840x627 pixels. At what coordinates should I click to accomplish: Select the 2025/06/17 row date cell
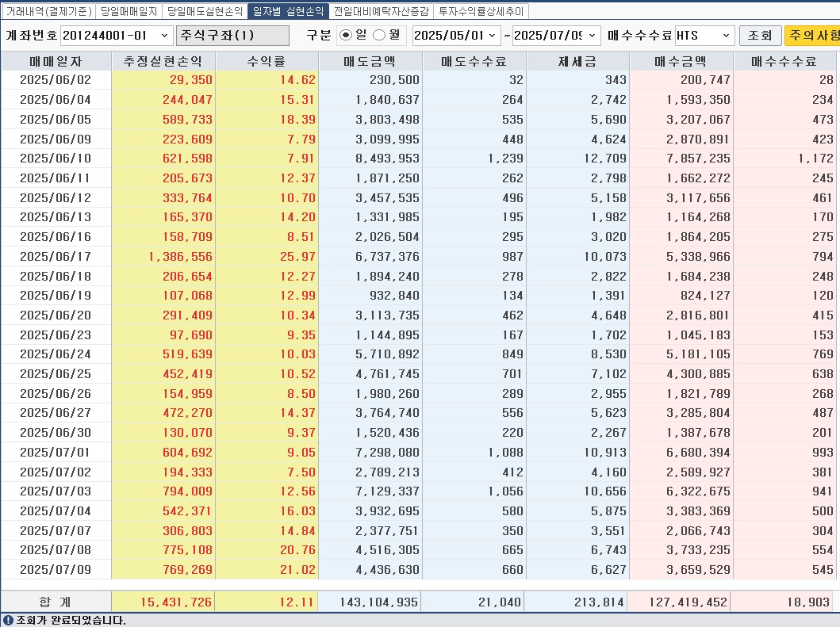56,257
